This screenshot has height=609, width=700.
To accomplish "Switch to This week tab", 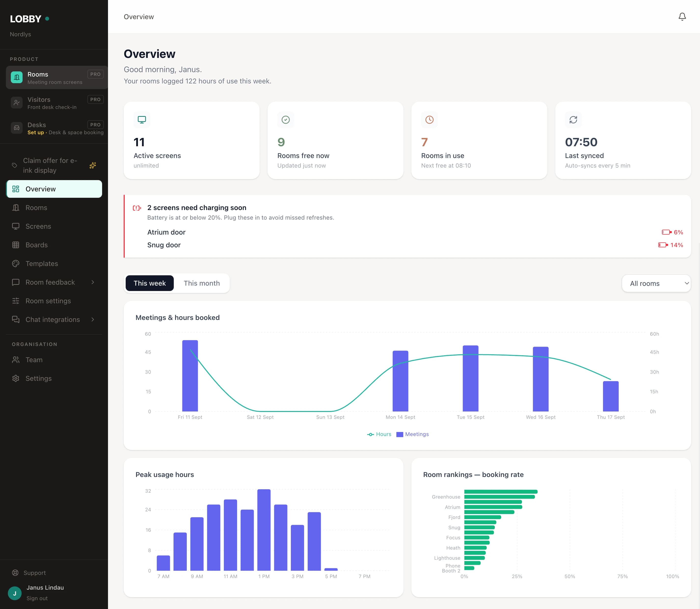I will point(149,283).
